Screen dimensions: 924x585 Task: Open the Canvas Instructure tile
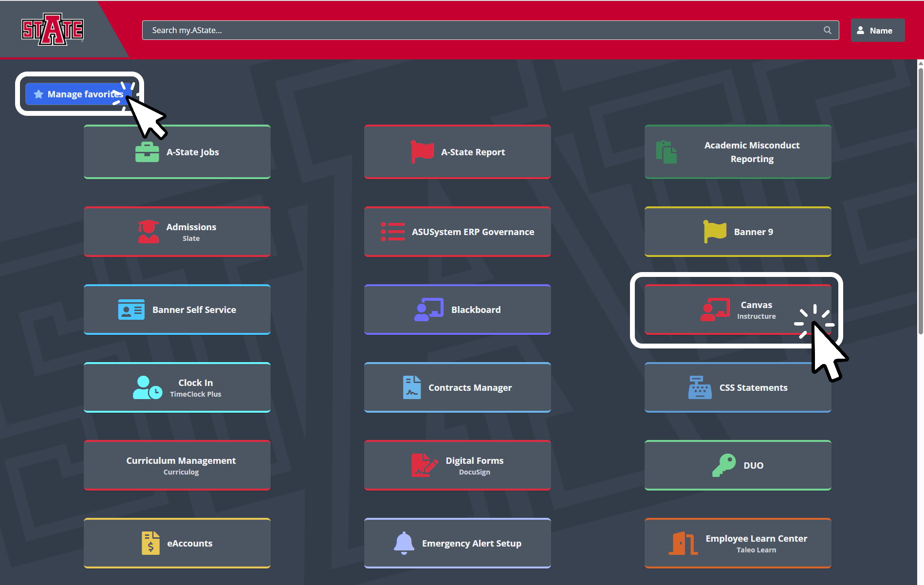(x=737, y=310)
